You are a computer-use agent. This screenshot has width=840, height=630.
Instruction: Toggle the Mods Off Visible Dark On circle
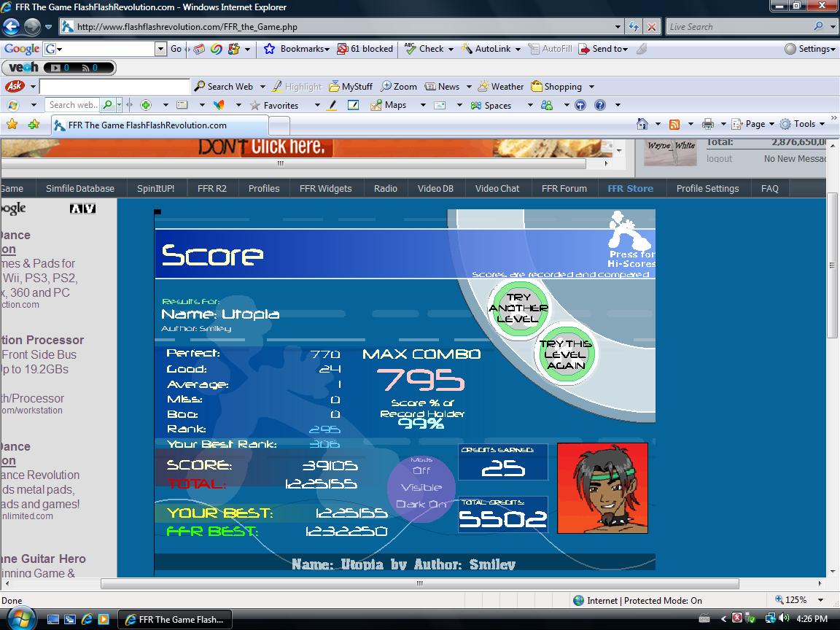421,488
